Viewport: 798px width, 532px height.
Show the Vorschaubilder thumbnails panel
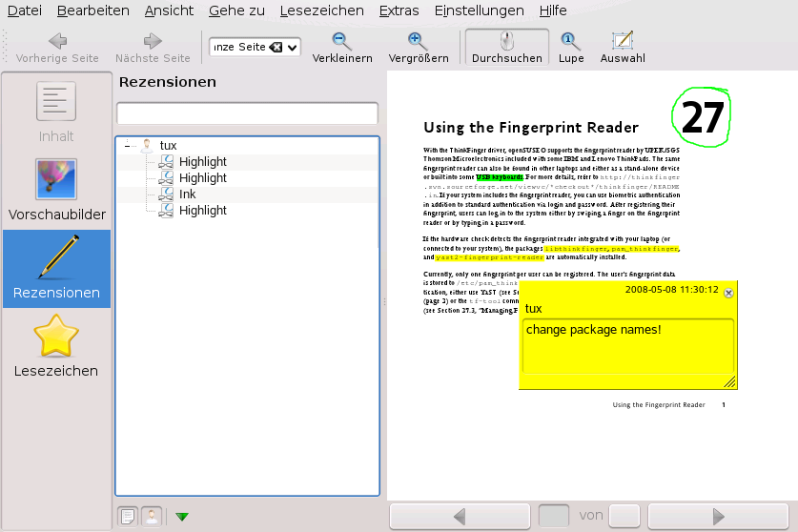tap(56, 191)
